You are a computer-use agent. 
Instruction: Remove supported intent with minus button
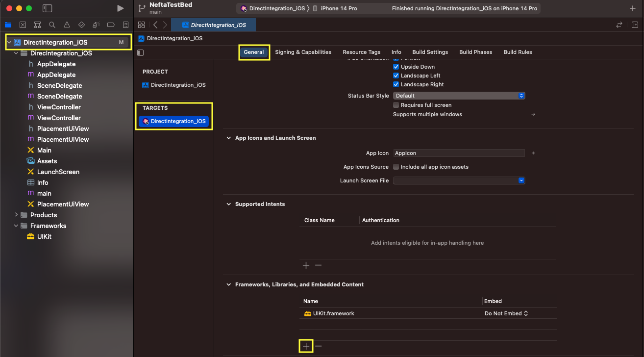(318, 265)
